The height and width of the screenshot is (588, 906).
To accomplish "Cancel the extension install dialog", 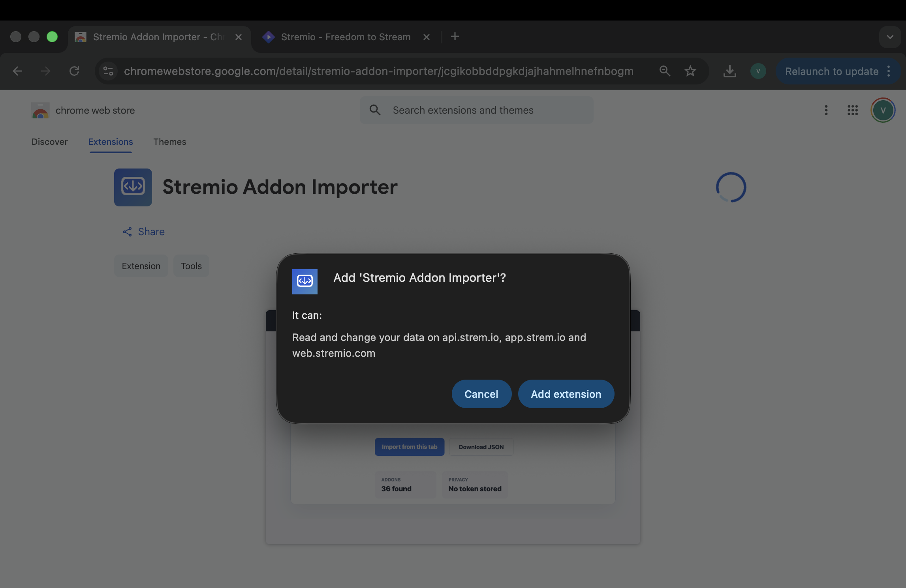I will tap(481, 394).
